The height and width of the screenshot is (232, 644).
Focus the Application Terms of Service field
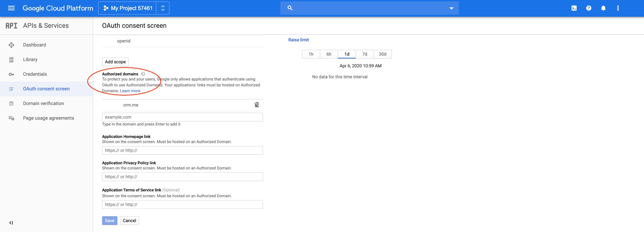182,205
